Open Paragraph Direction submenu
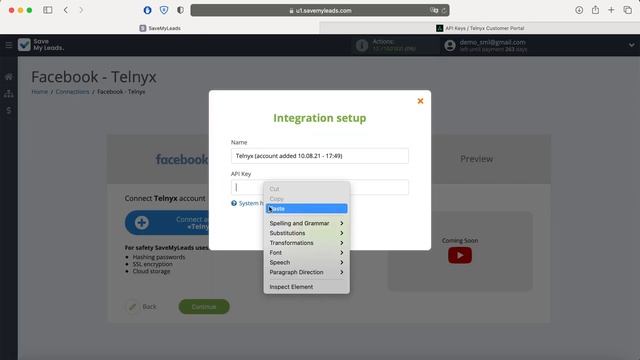This screenshot has width=640, height=360. 307,272
